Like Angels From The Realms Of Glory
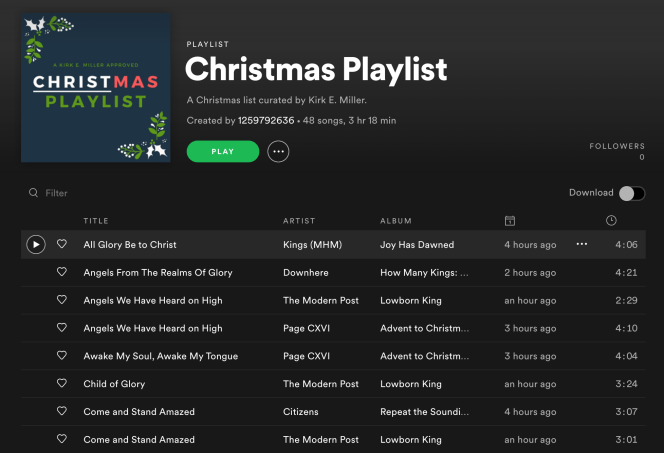Viewport: 664px width, 453px height. coord(62,272)
